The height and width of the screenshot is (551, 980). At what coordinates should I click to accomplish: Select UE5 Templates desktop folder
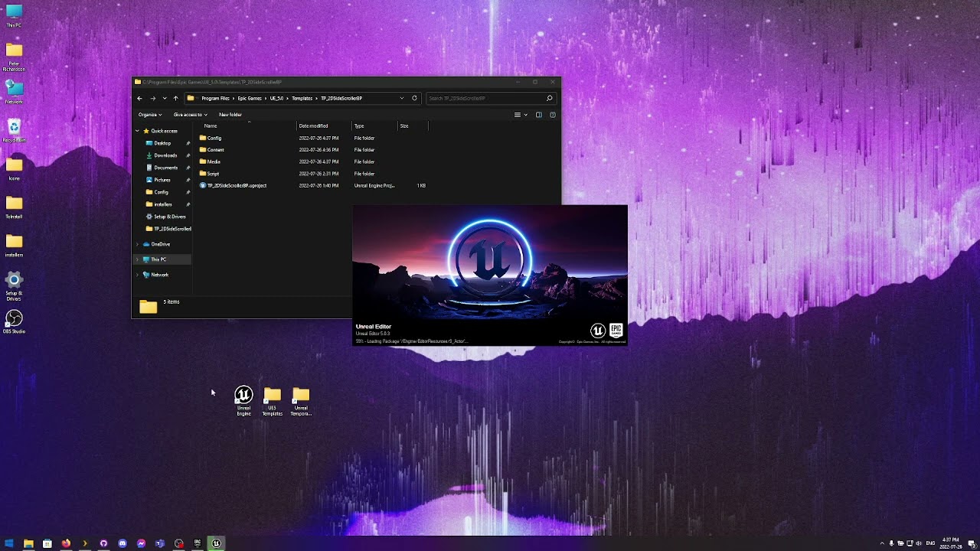tap(273, 401)
